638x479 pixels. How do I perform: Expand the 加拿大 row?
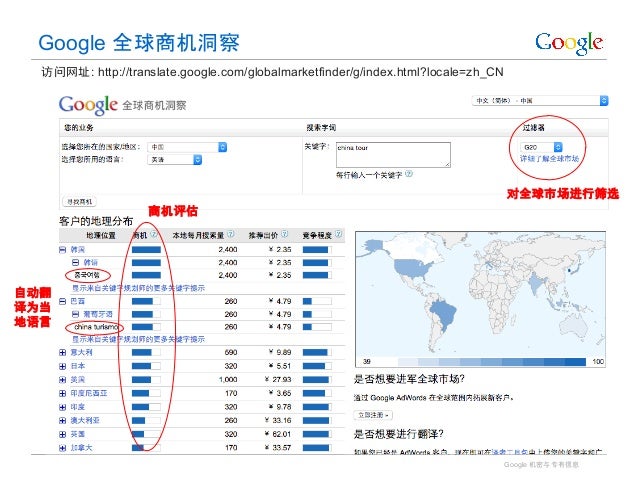[x=63, y=448]
